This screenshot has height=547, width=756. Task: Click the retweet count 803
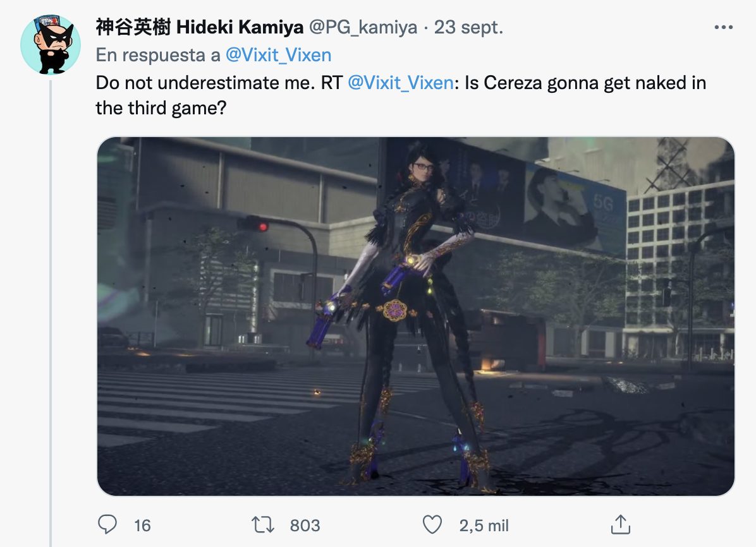(305, 526)
